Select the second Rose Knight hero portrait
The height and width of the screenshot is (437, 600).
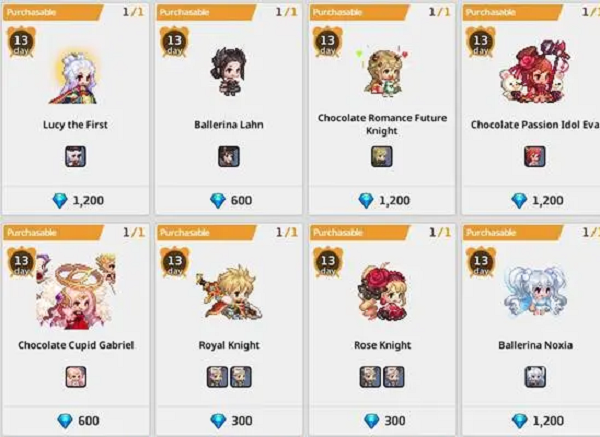coord(394,377)
